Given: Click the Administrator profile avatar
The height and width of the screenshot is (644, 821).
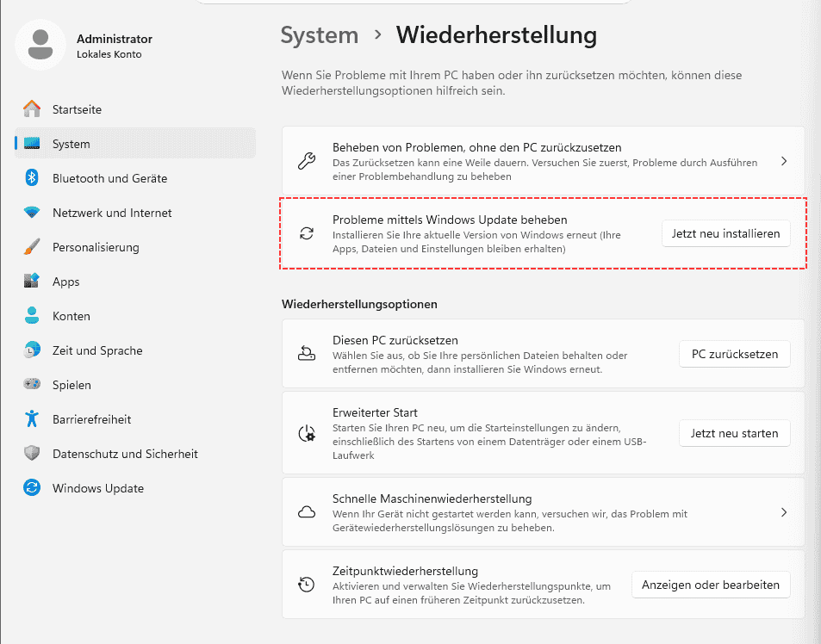Looking at the screenshot, I should (40, 45).
